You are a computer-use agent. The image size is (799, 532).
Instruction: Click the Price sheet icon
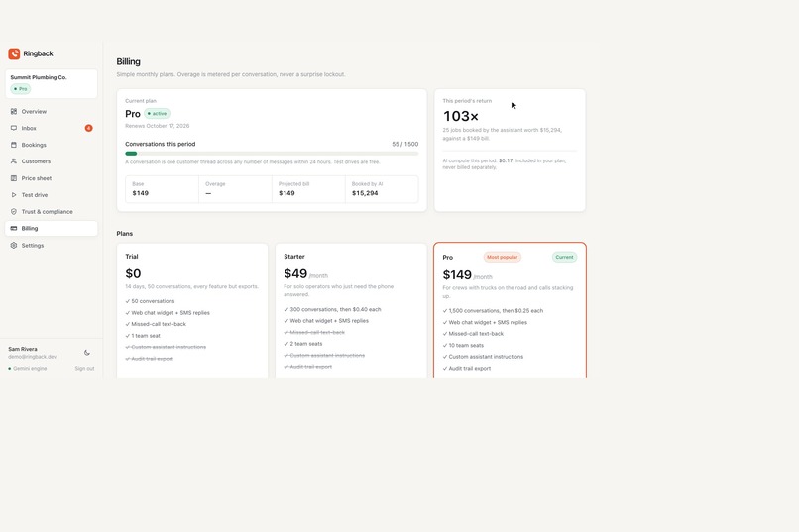click(x=14, y=178)
